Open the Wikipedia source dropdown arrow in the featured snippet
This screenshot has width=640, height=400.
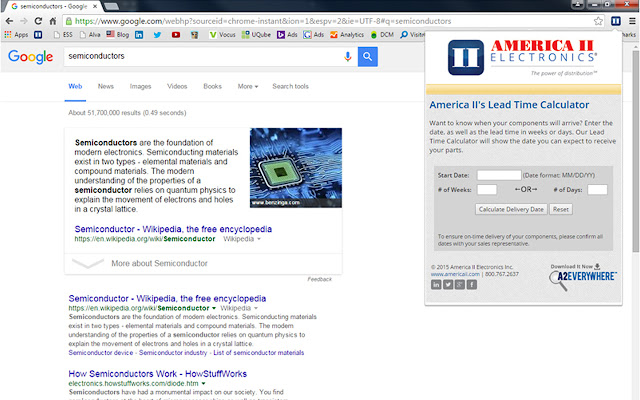click(x=259, y=240)
